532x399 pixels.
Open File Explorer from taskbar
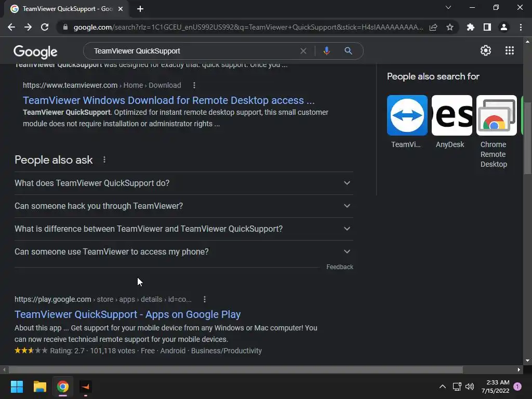[x=39, y=387]
